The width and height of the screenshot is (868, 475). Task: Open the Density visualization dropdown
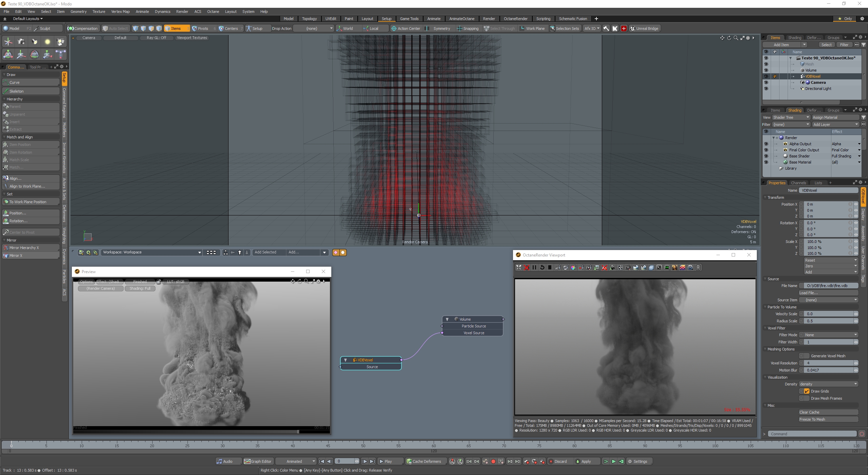click(828, 384)
